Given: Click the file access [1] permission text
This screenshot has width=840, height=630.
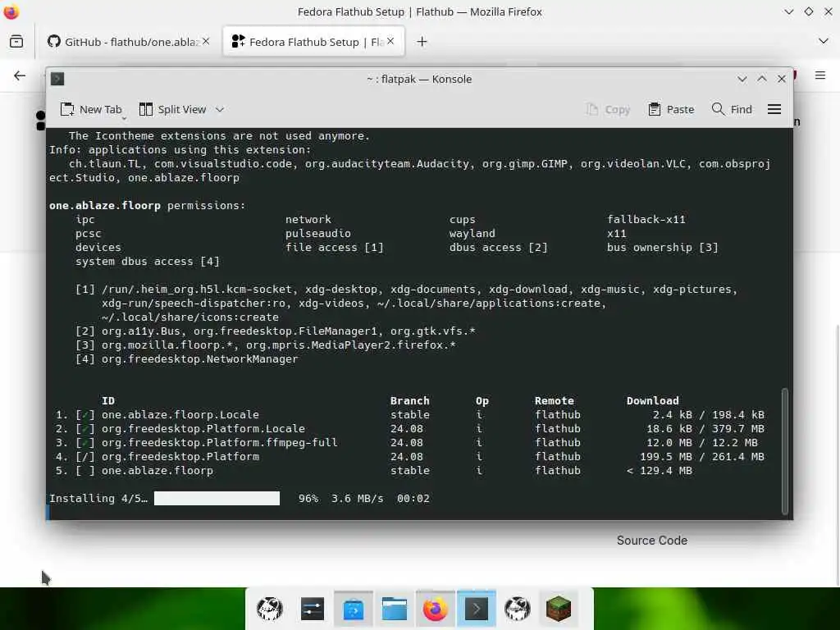Looking at the screenshot, I should (x=335, y=248).
